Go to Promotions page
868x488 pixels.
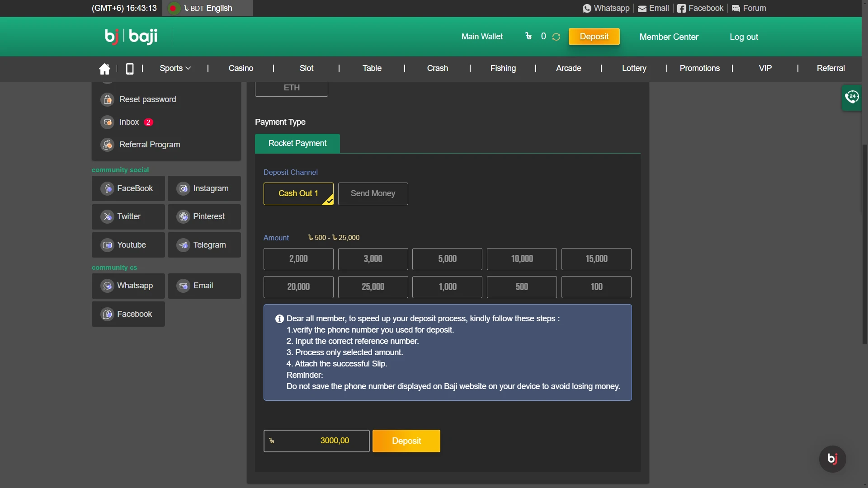coord(700,68)
